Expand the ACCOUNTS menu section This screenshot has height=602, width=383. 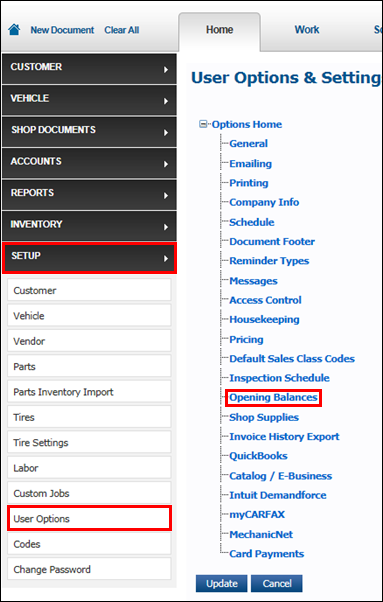pos(89,163)
